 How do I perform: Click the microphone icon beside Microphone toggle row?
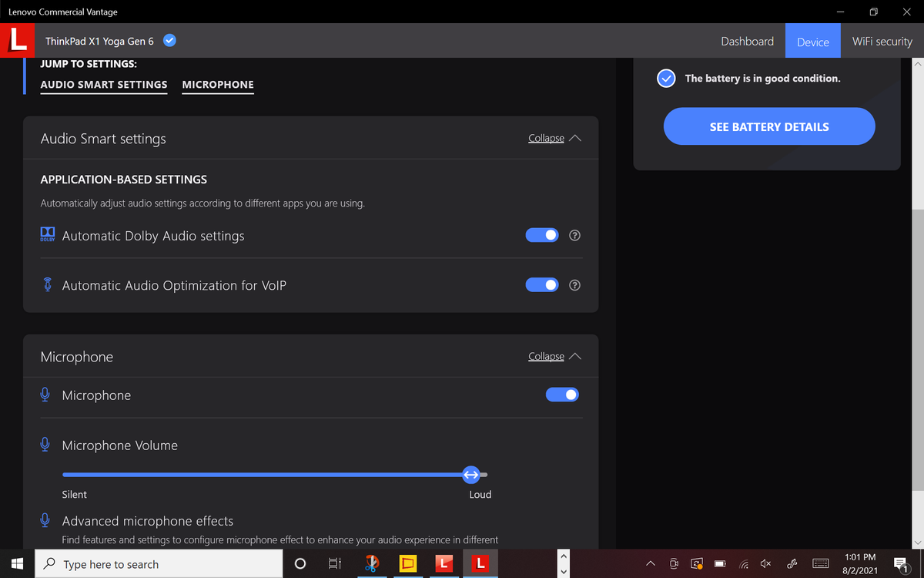[x=45, y=395]
